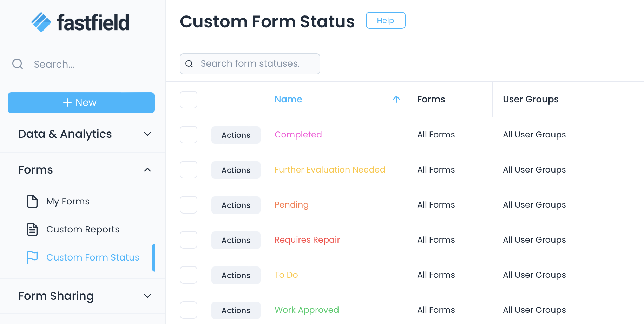Navigate to My Forms
The height and width of the screenshot is (324, 644).
coord(68,201)
